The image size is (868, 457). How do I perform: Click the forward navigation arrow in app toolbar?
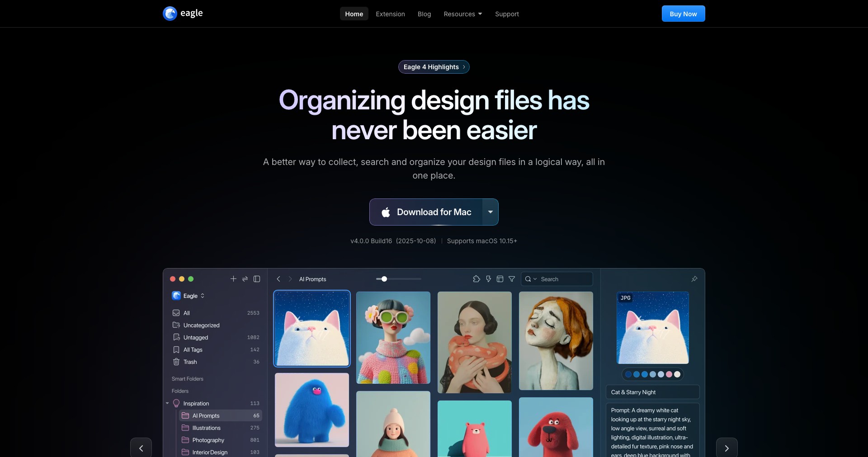point(290,279)
